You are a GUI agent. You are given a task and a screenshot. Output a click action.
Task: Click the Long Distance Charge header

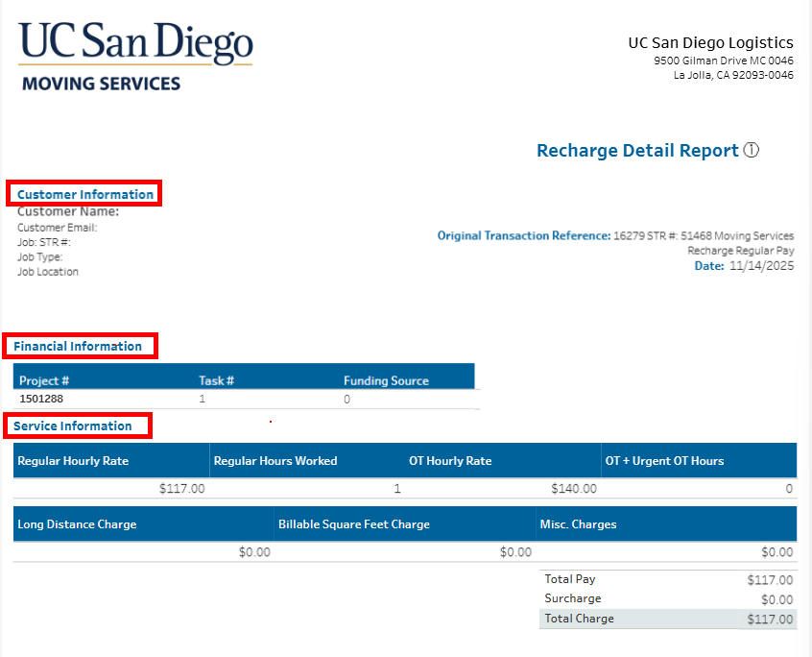coord(75,523)
